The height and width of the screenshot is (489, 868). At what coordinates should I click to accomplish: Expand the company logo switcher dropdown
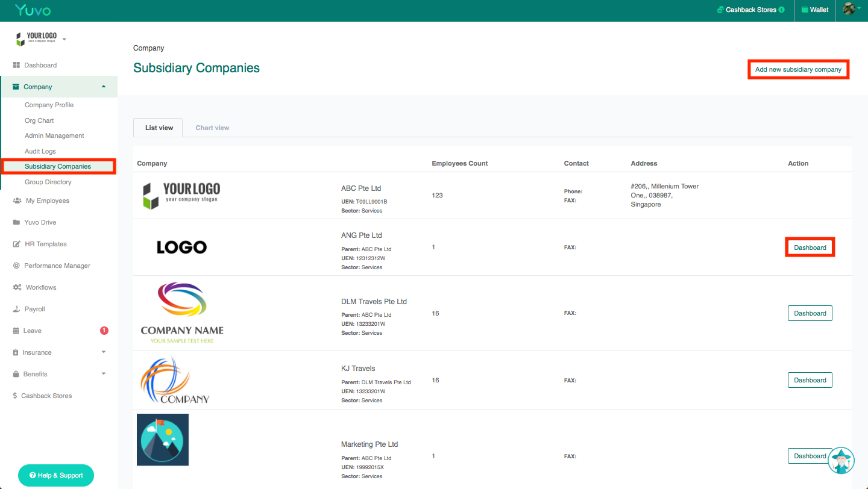(64, 40)
